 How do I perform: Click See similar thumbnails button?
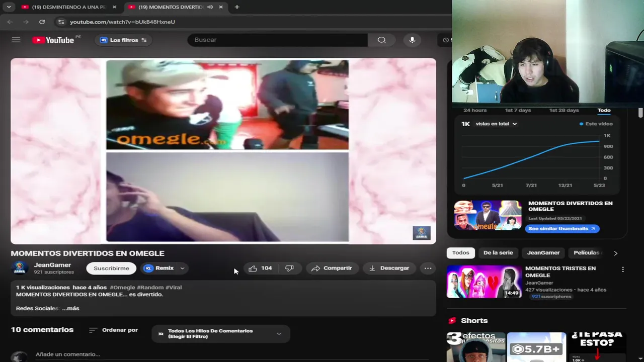click(562, 228)
